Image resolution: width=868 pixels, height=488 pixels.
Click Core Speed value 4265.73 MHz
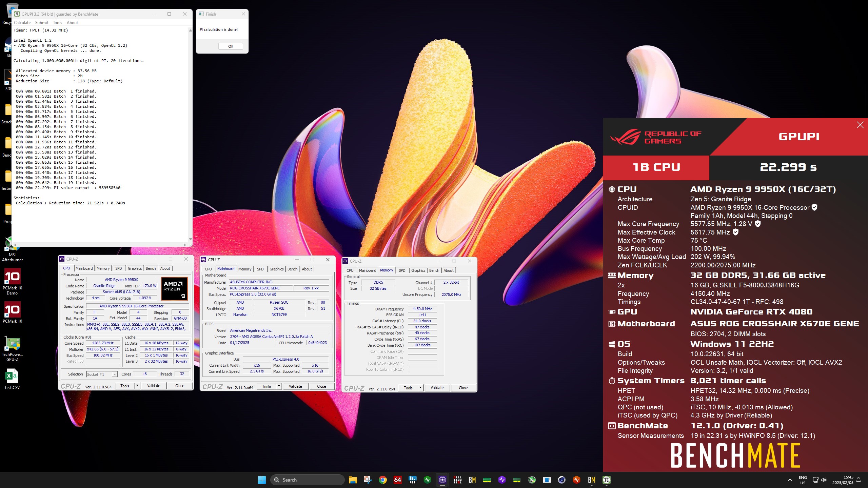click(x=103, y=343)
